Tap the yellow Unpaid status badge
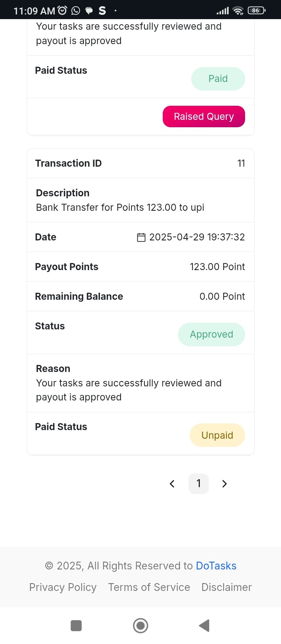 [x=217, y=435]
